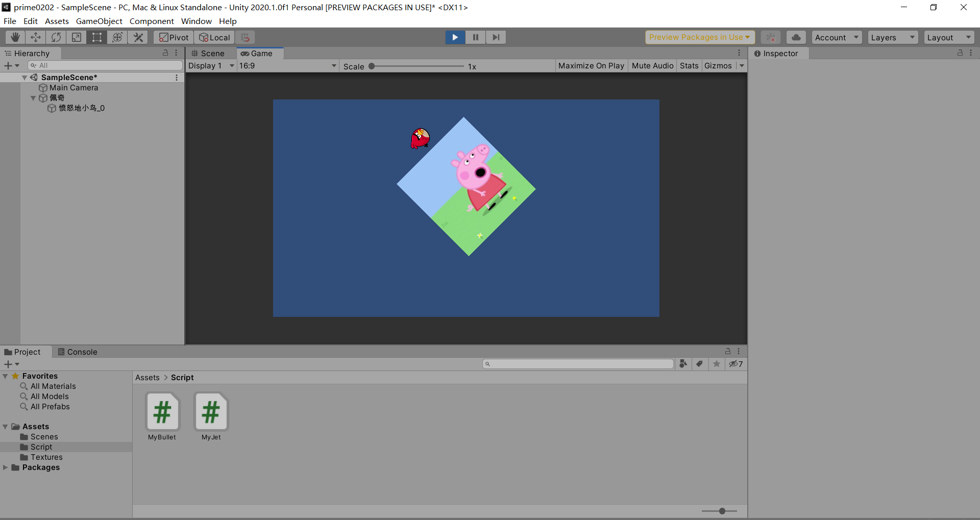Collapse the Favorites group
Screen dimensions: 980x520
pyautogui.click(x=5, y=376)
